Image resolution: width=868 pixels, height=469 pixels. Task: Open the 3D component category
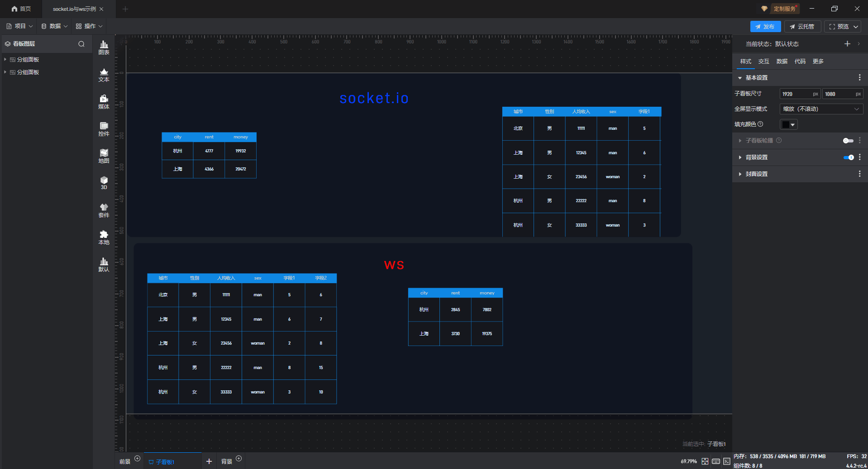click(x=104, y=183)
